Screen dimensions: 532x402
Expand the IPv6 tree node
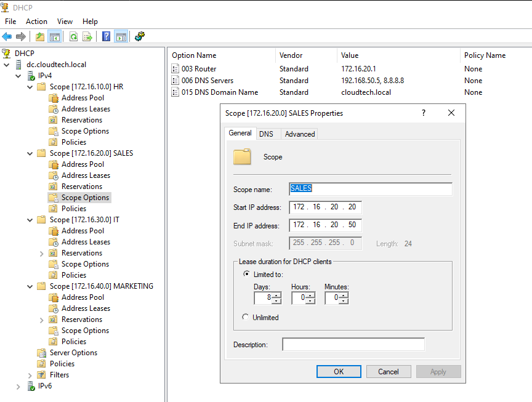coord(18,386)
